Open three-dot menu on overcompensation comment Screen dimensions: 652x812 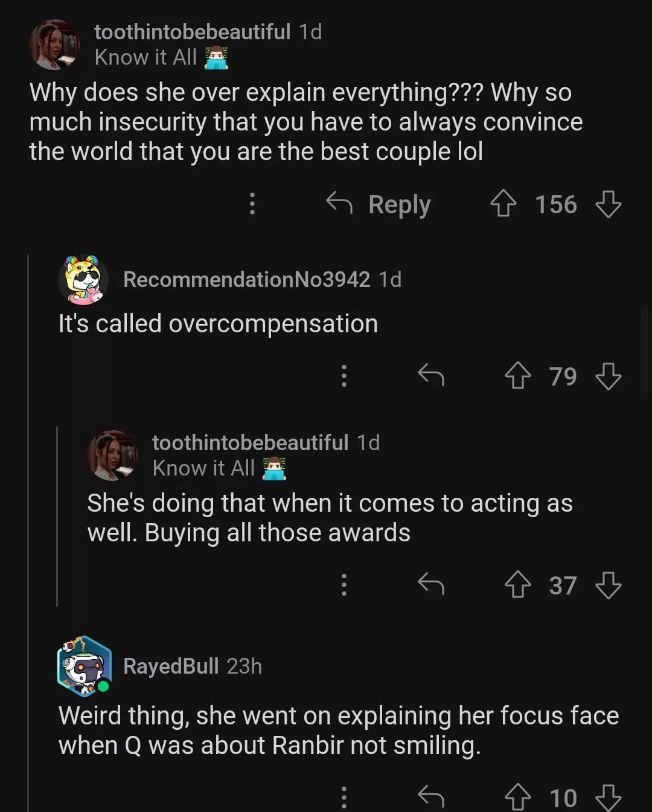[344, 376]
